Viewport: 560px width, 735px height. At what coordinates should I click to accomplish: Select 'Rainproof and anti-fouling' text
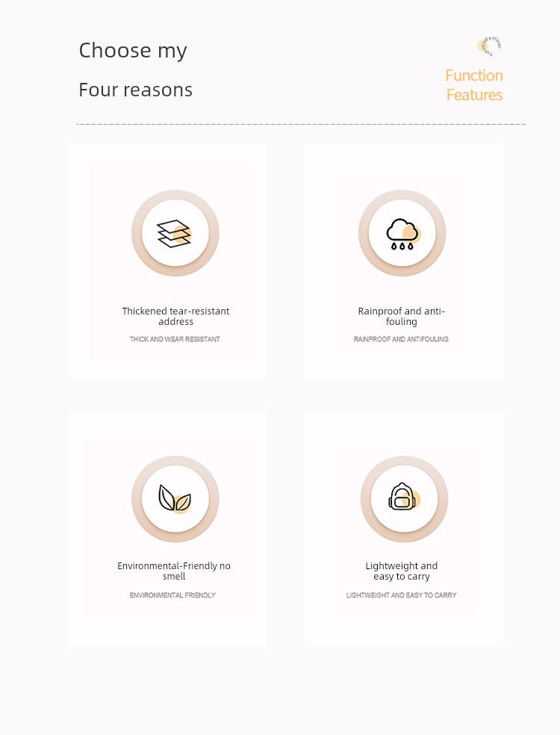tap(401, 317)
